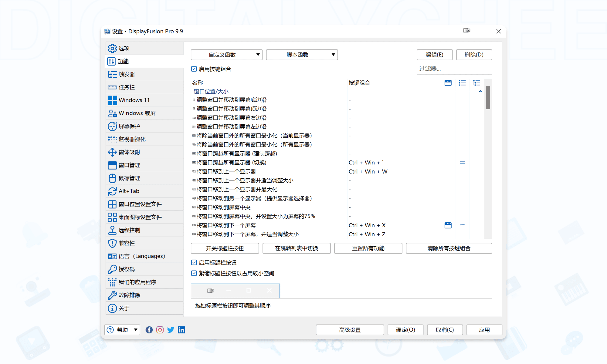Select the 鼠标管理 mouse icon
Image resolution: width=607 pixels, height=364 pixels.
coord(112,178)
